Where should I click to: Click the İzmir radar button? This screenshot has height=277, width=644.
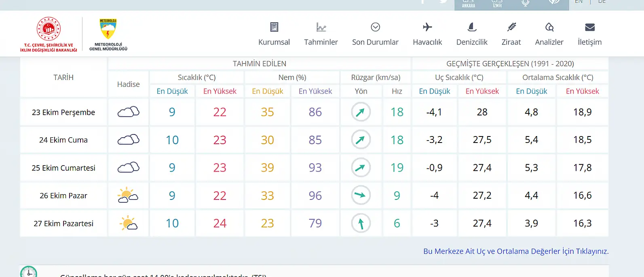[497, 4]
